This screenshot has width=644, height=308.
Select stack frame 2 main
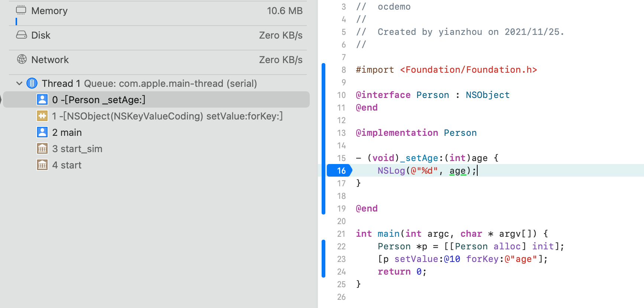[156, 132]
